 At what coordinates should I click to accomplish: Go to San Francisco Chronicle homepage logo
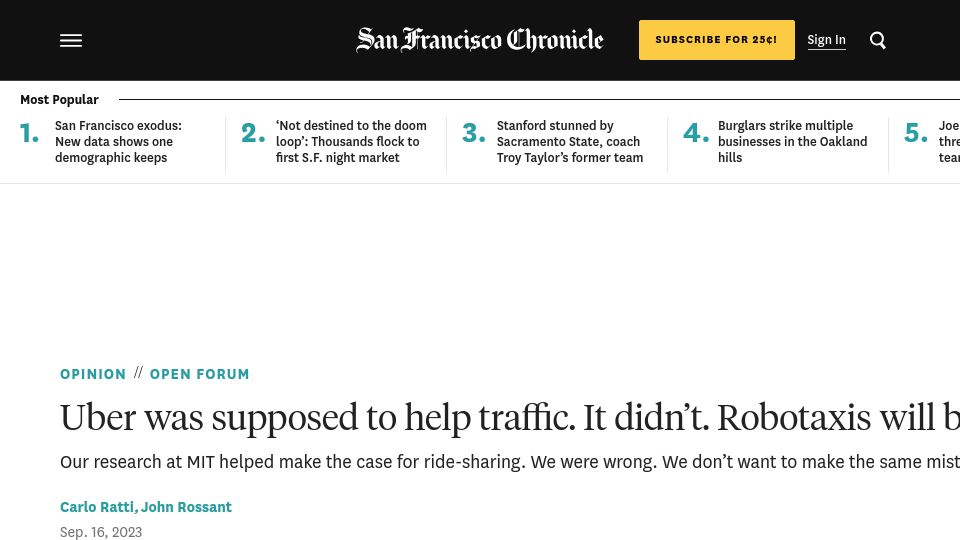tap(480, 40)
